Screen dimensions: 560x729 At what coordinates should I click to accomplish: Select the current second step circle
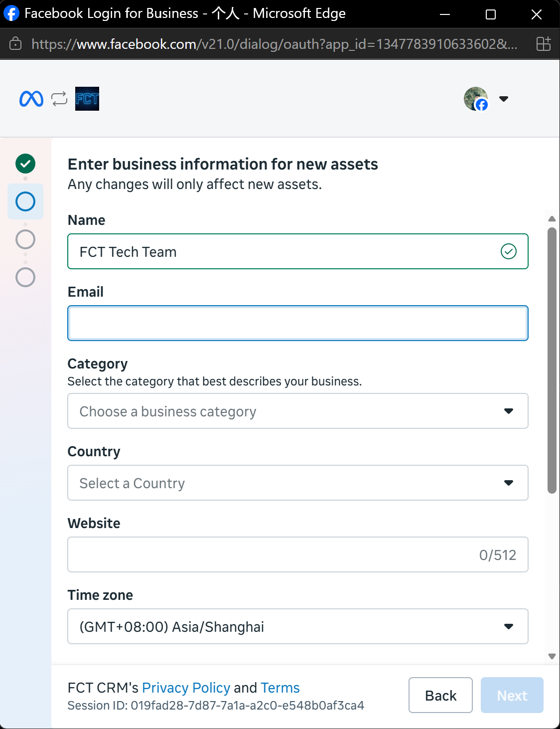click(25, 201)
